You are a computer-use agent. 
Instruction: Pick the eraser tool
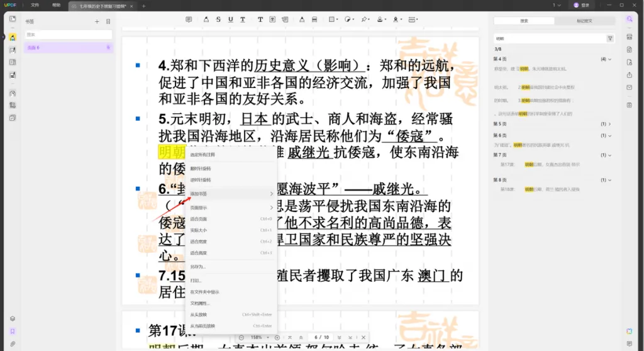pos(314,19)
